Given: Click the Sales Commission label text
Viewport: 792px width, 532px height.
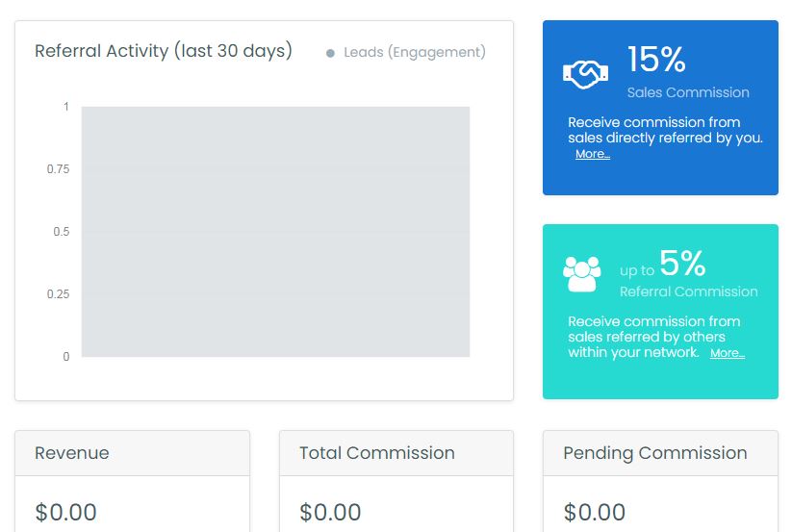Looking at the screenshot, I should coord(687,92).
